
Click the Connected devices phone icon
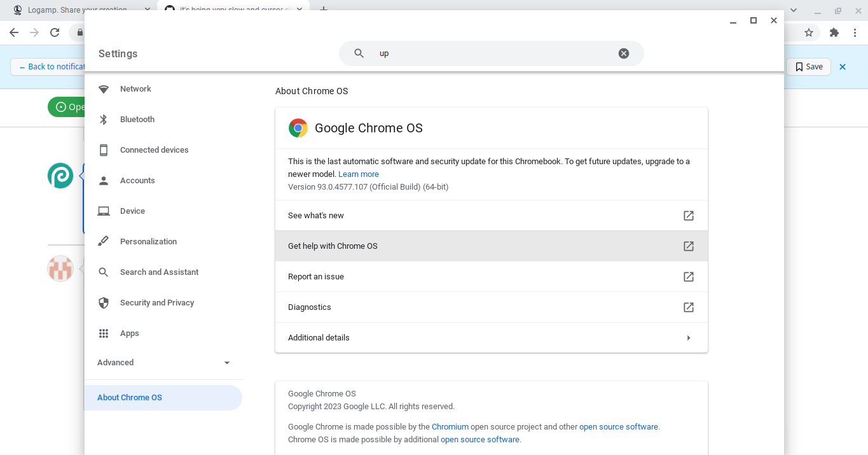click(103, 150)
